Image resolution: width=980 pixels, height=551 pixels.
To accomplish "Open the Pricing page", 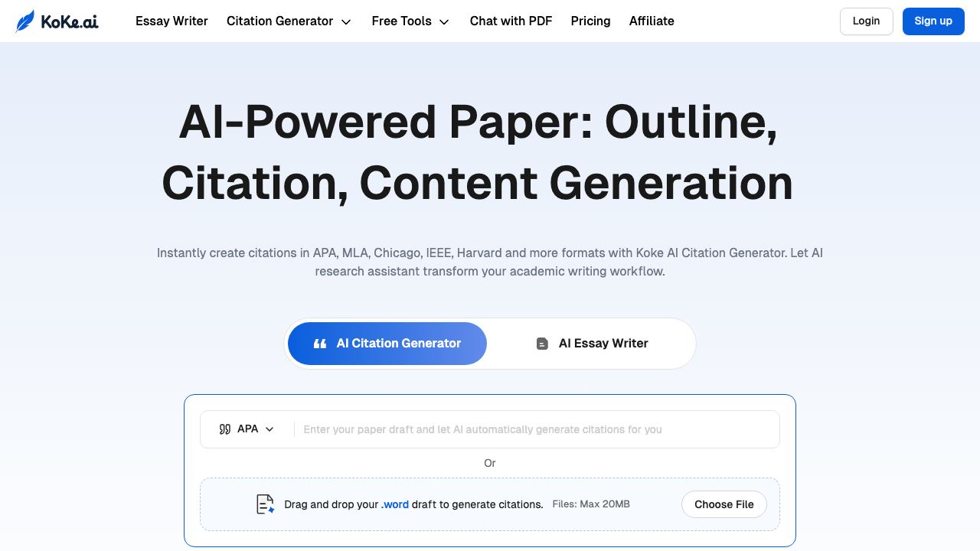I will point(590,21).
